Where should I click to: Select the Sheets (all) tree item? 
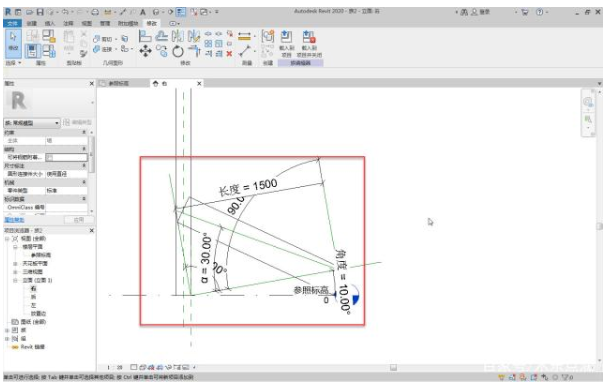(33, 322)
